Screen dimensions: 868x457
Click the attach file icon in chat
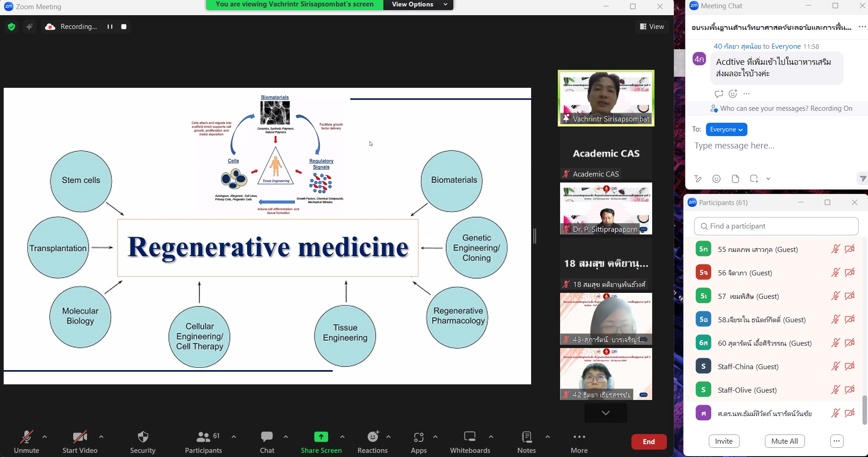tap(735, 179)
